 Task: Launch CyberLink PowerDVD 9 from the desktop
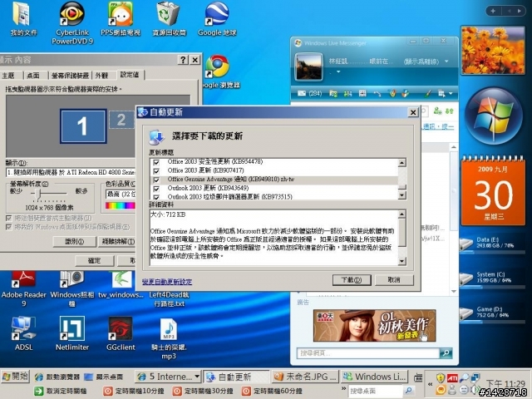coord(71,14)
